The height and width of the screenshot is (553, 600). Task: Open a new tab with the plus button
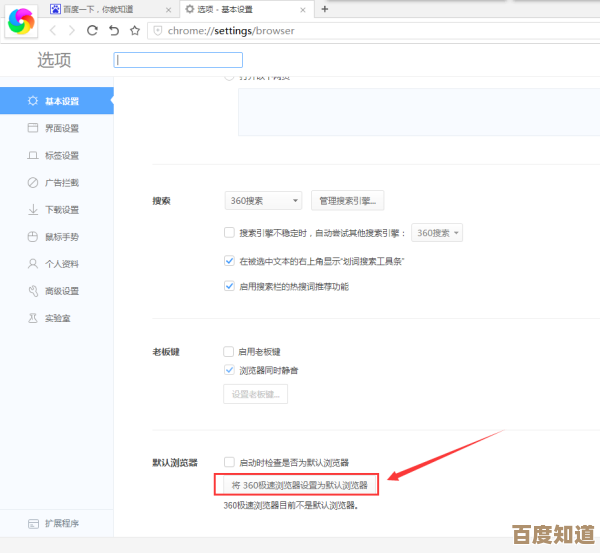[324, 9]
